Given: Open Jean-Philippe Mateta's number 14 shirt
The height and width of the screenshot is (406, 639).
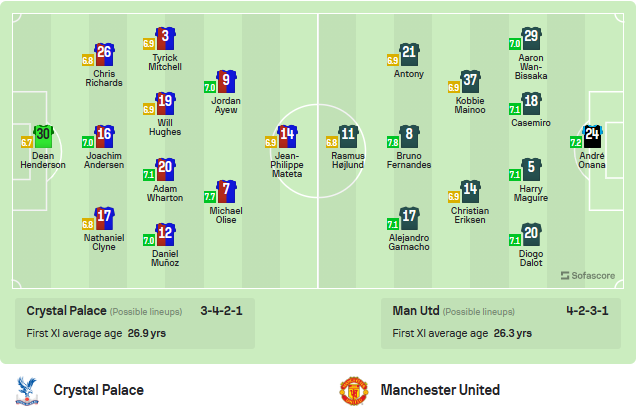Looking at the screenshot, I should tap(287, 137).
